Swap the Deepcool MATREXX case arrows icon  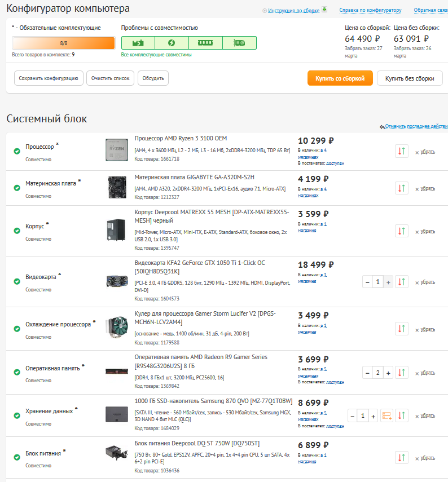tap(402, 231)
